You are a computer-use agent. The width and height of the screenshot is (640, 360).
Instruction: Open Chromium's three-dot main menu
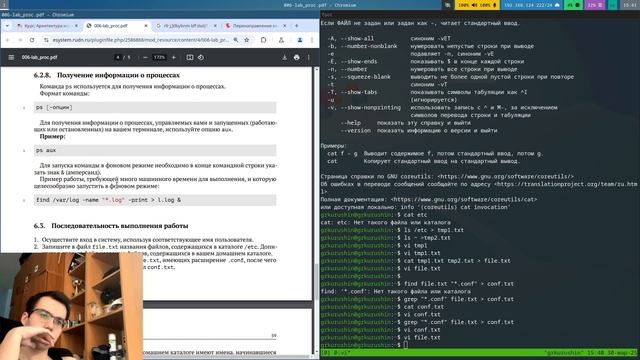click(312, 40)
